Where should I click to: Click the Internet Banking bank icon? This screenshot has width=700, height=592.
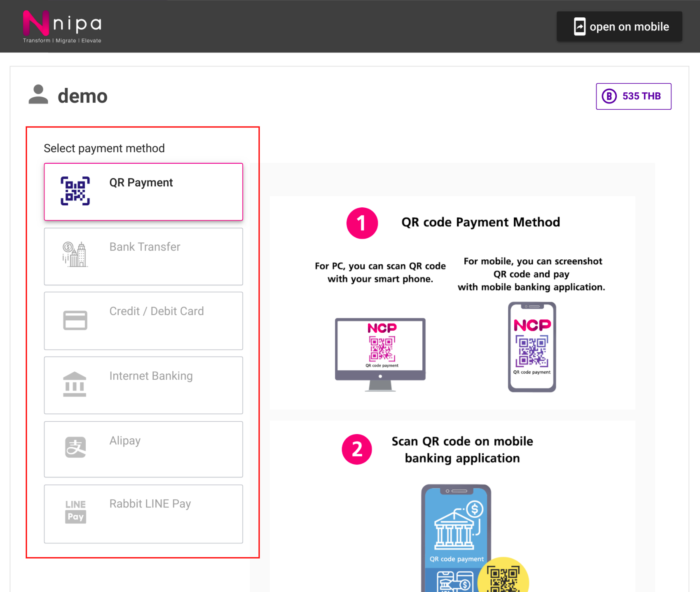(75, 384)
